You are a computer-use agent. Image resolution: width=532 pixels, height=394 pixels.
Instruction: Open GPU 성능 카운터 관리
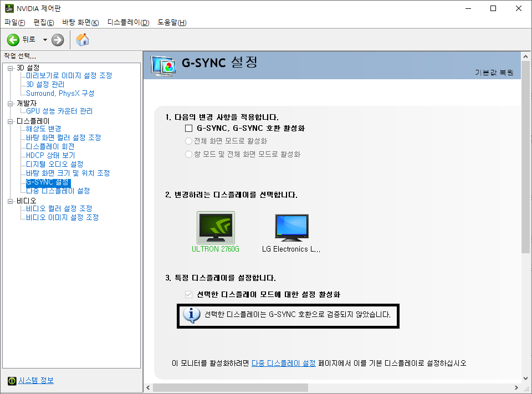coord(59,111)
